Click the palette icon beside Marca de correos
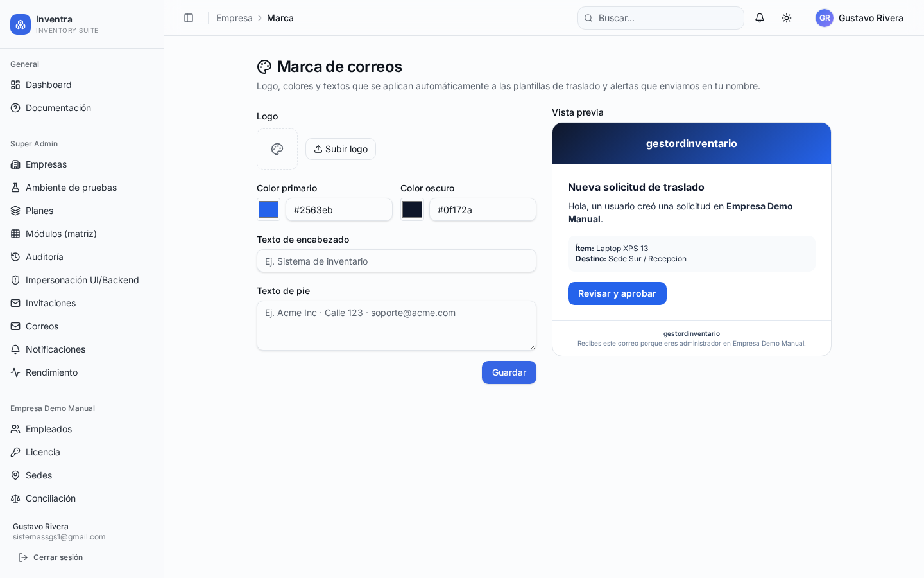The width and height of the screenshot is (924, 578). (264, 67)
